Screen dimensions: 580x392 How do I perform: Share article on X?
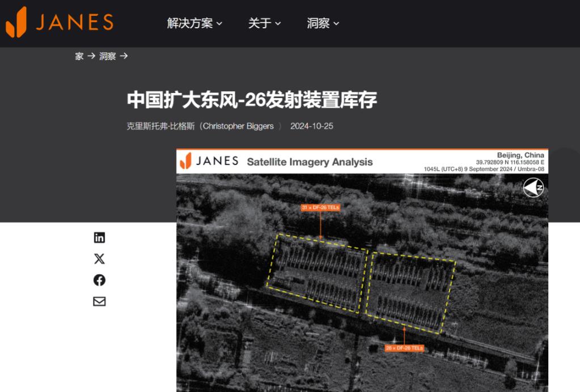pyautogui.click(x=99, y=259)
